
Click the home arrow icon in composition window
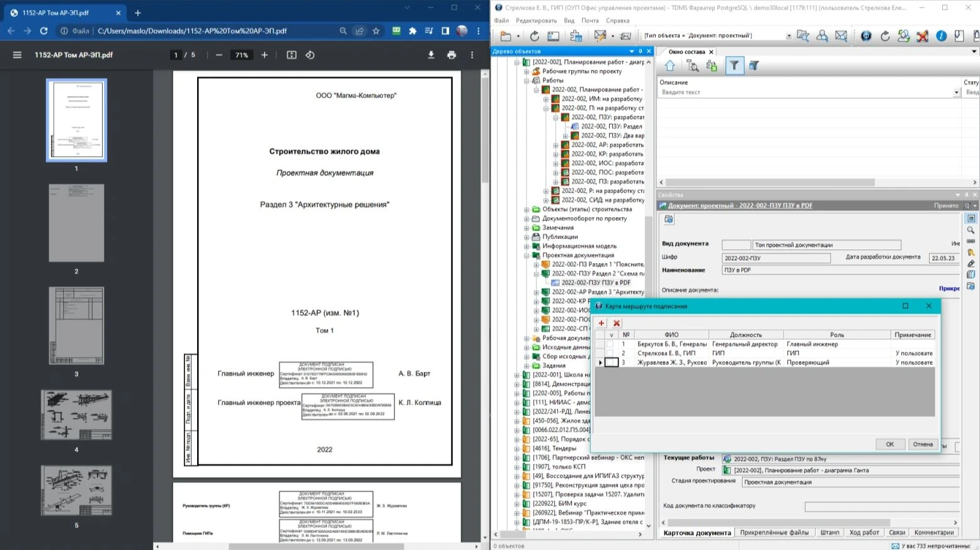pyautogui.click(x=669, y=65)
